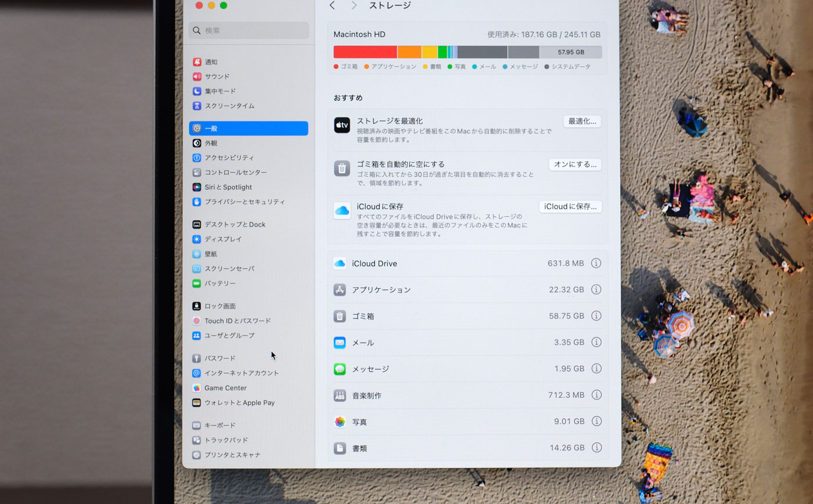Viewport: 813px width, 504px height.
Task: Go back with the left chevron
Action: (332, 5)
